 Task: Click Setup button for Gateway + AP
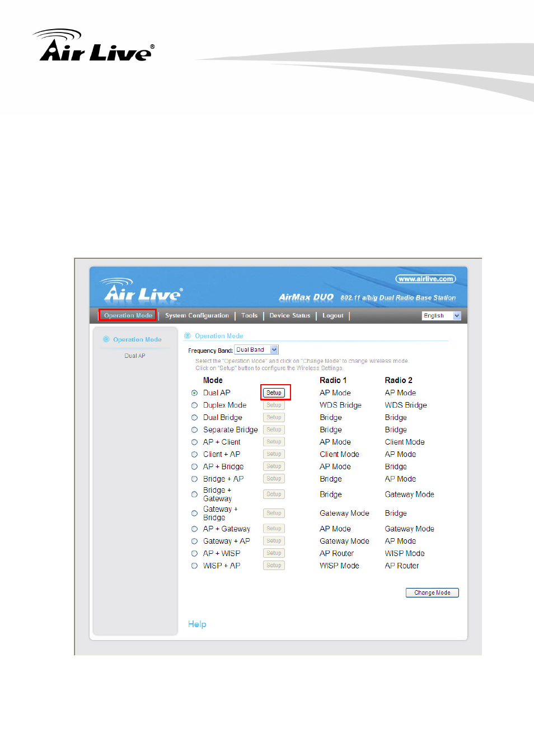pos(274,542)
